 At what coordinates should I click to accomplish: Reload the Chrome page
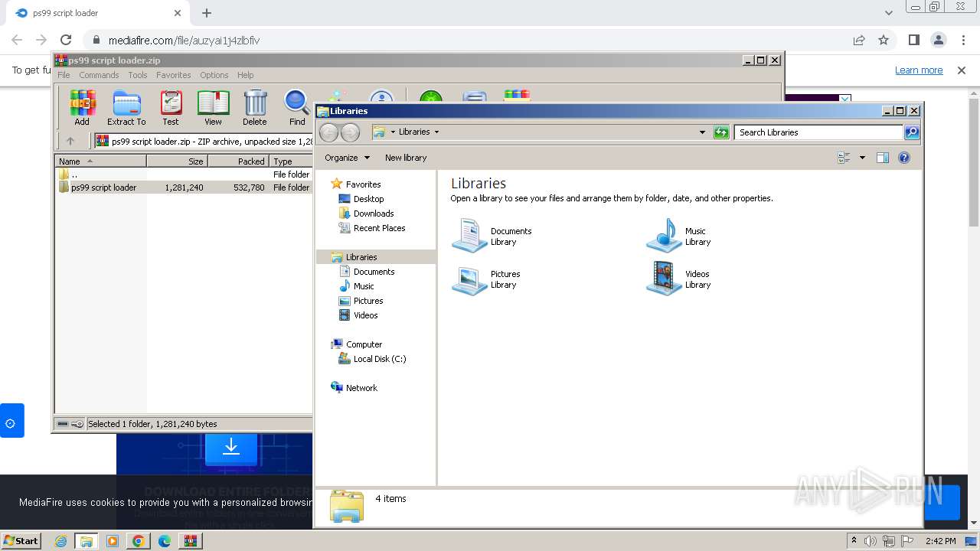click(x=66, y=40)
